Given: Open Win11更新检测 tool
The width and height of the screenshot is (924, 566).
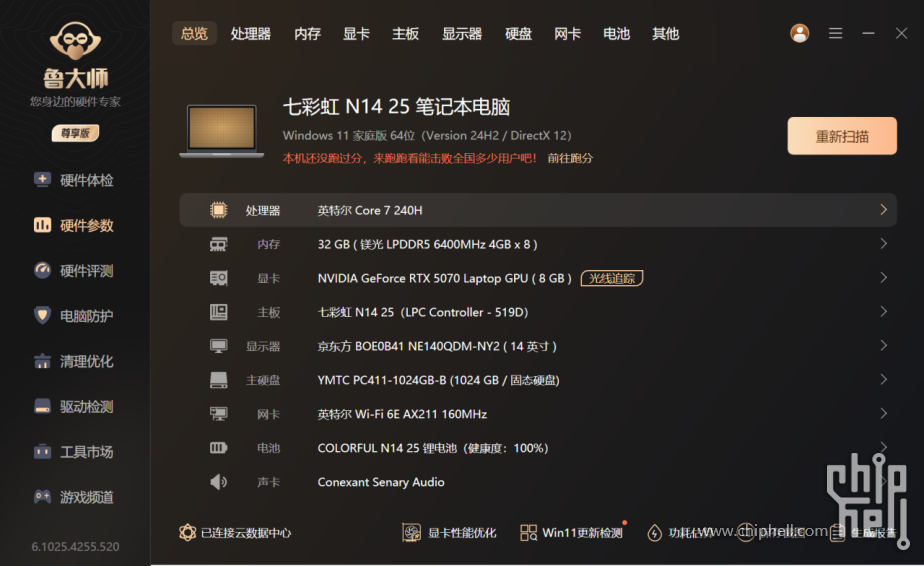Looking at the screenshot, I should [571, 533].
